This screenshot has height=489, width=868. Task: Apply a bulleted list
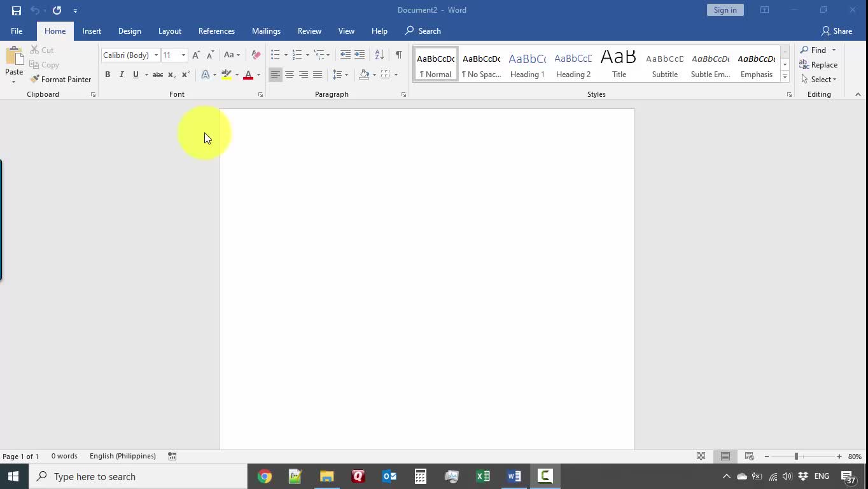(x=275, y=55)
